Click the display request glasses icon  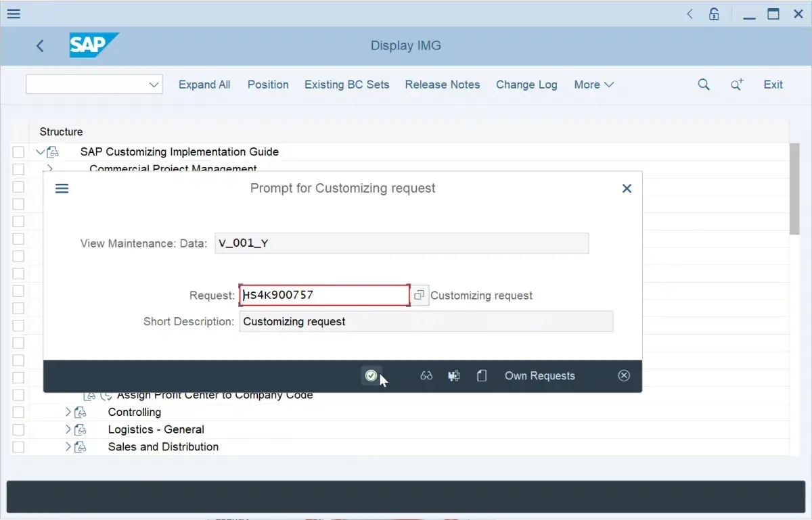(426, 376)
